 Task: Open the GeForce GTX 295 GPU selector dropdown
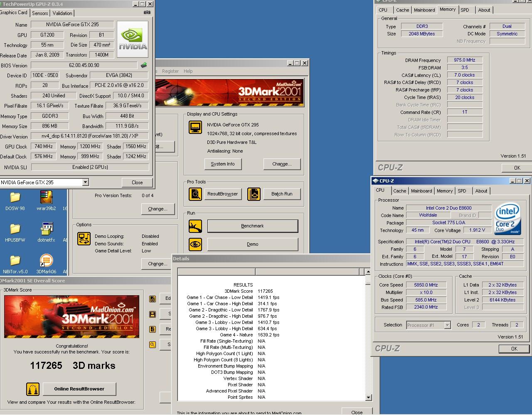(85, 182)
